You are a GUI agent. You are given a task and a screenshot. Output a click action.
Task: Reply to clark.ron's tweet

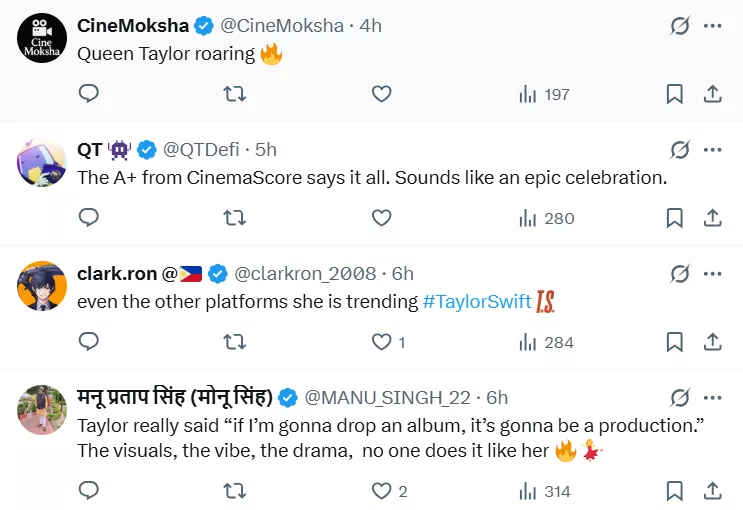coord(89,342)
